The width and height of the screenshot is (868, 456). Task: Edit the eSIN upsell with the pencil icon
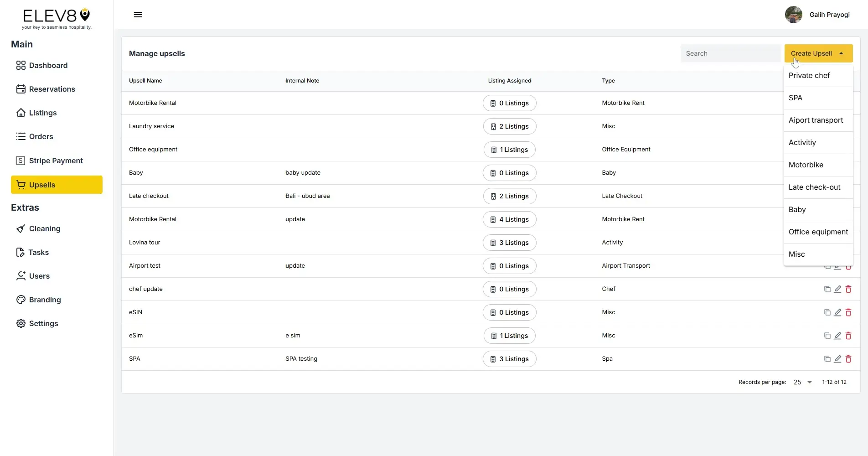tap(838, 312)
